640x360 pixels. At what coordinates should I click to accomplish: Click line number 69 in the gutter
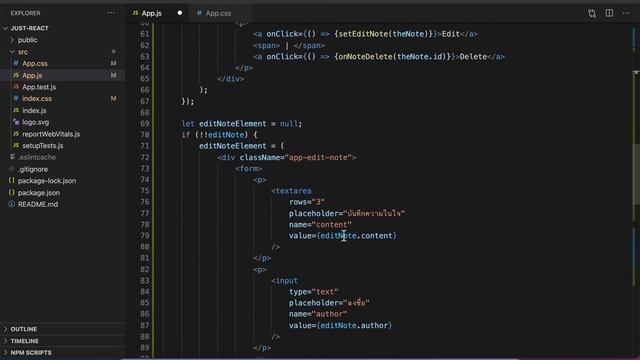(144, 124)
